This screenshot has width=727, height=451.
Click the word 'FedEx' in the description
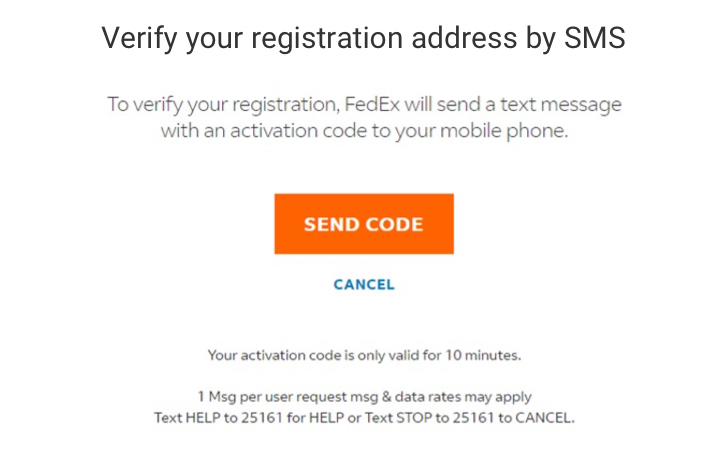pyautogui.click(x=372, y=104)
